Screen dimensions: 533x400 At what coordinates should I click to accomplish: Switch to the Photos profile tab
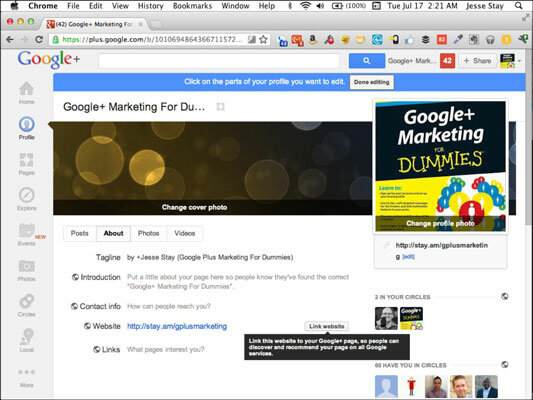pyautogui.click(x=149, y=233)
